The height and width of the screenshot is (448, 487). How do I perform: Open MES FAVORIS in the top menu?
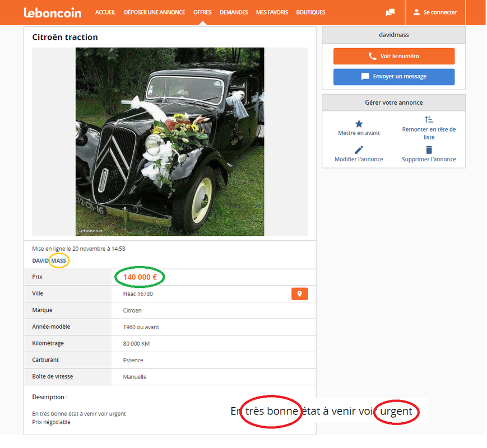272,12
